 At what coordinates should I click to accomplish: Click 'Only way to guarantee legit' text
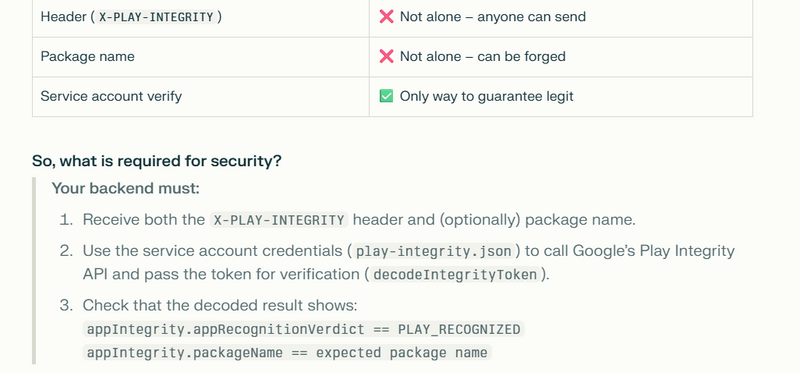[486, 96]
